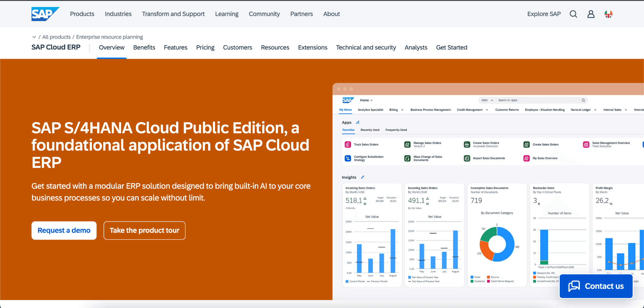Click Incoming Sales Orders USD card
Screen dimensions: 644x308
372,235
